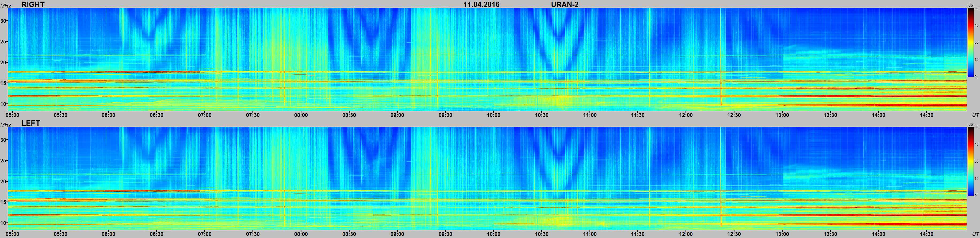Viewport: 980px width, 238px height.
Task: Click the 12:30 time tick under RIGHT panel
Action: 734,115
